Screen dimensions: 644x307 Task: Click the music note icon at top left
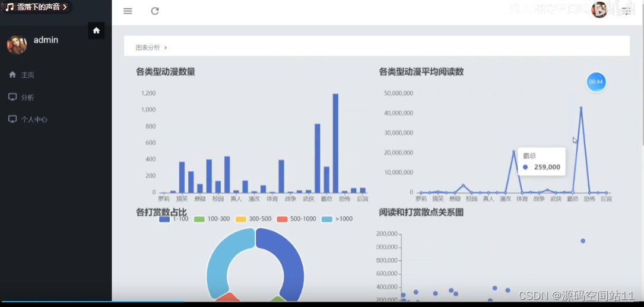[10, 7]
